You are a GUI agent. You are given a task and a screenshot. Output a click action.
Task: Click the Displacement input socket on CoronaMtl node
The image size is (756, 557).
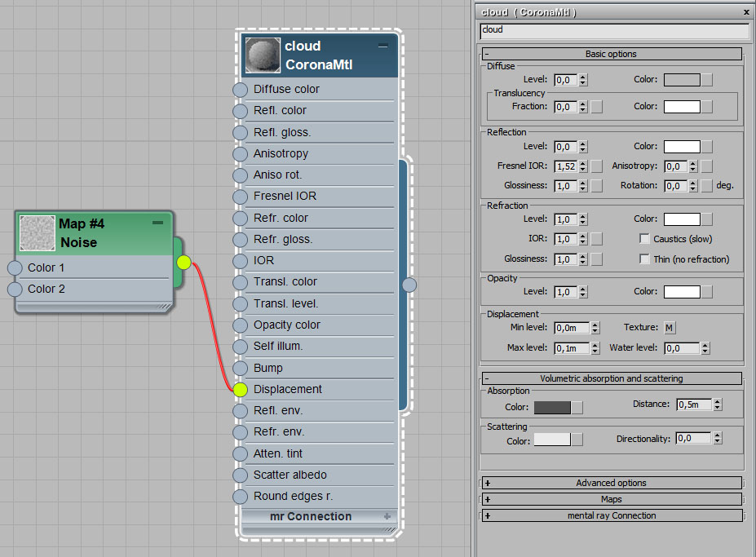point(240,390)
